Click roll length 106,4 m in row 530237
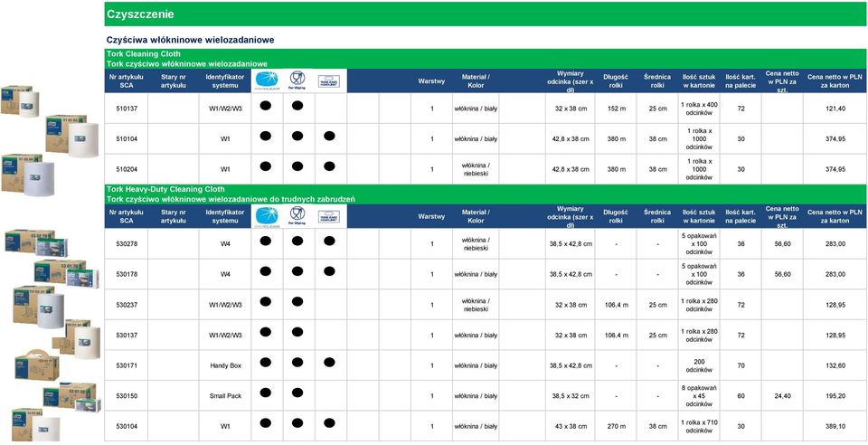This screenshot has width=868, height=445. click(616, 305)
